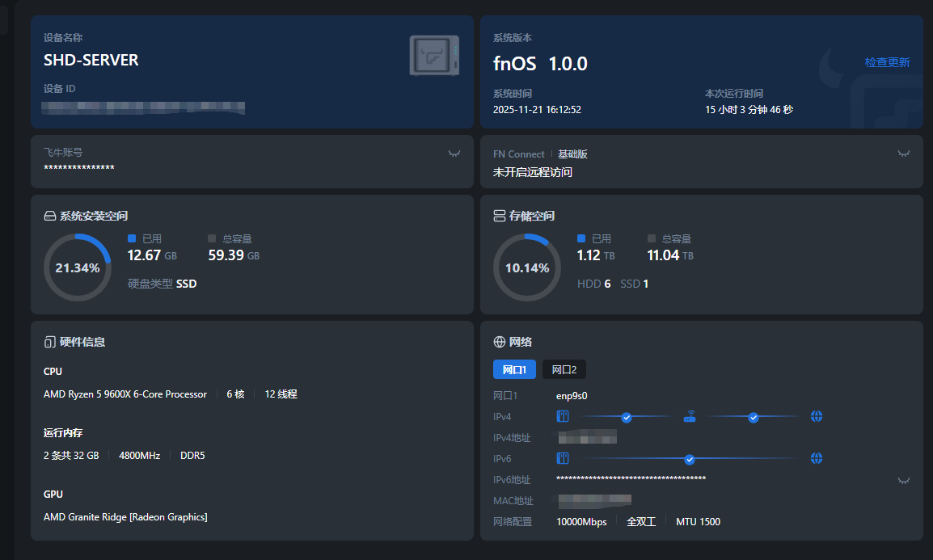Image resolution: width=933 pixels, height=560 pixels.
Task: Click the globe icon beside 网络 heading
Action: [x=500, y=342]
